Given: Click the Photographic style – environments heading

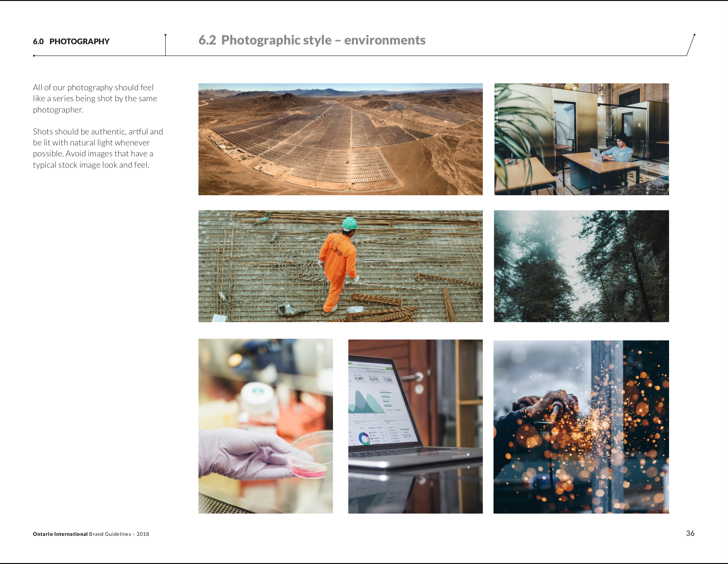Looking at the screenshot, I should (x=323, y=40).
